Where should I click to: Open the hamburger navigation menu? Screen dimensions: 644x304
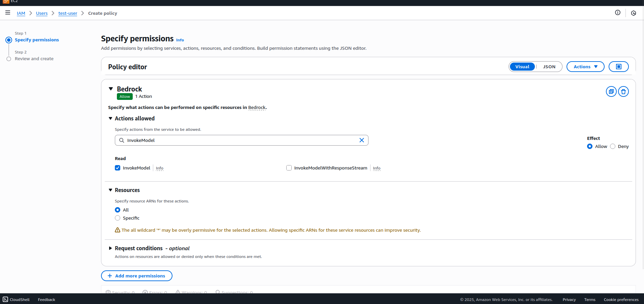[8, 13]
